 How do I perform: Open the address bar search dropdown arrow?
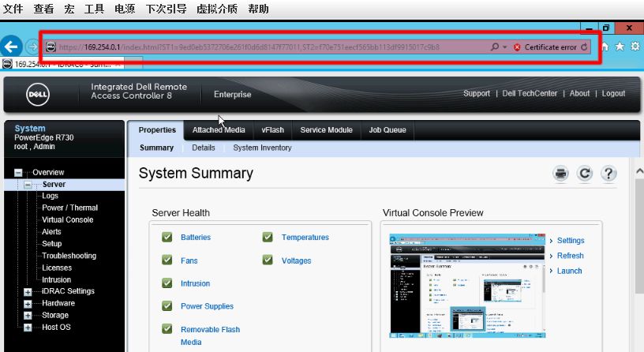coord(505,47)
